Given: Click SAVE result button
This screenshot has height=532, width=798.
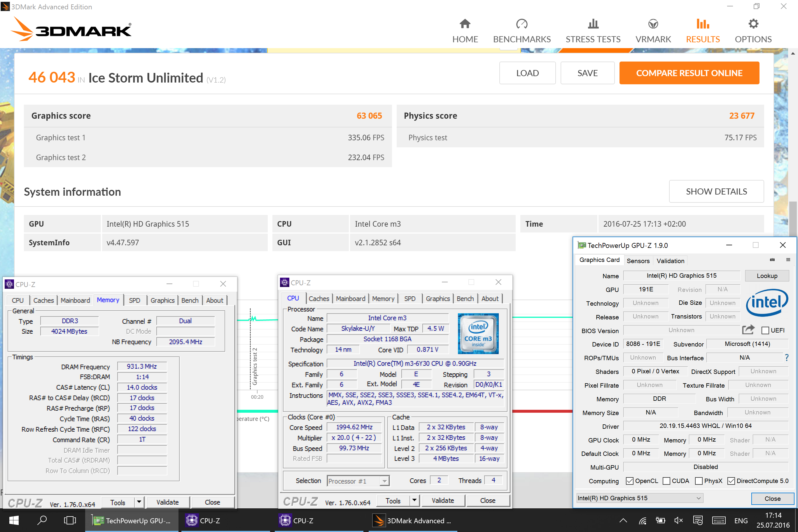Looking at the screenshot, I should click(587, 73).
